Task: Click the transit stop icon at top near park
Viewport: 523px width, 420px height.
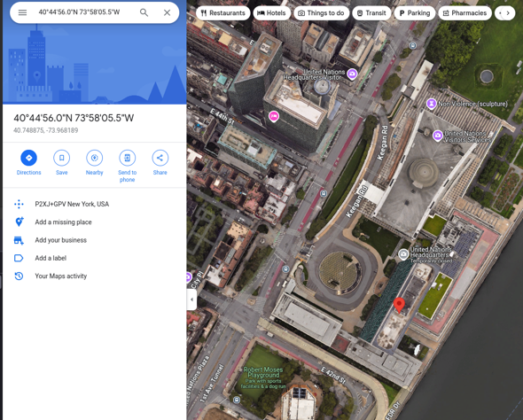Action: click(413, 45)
